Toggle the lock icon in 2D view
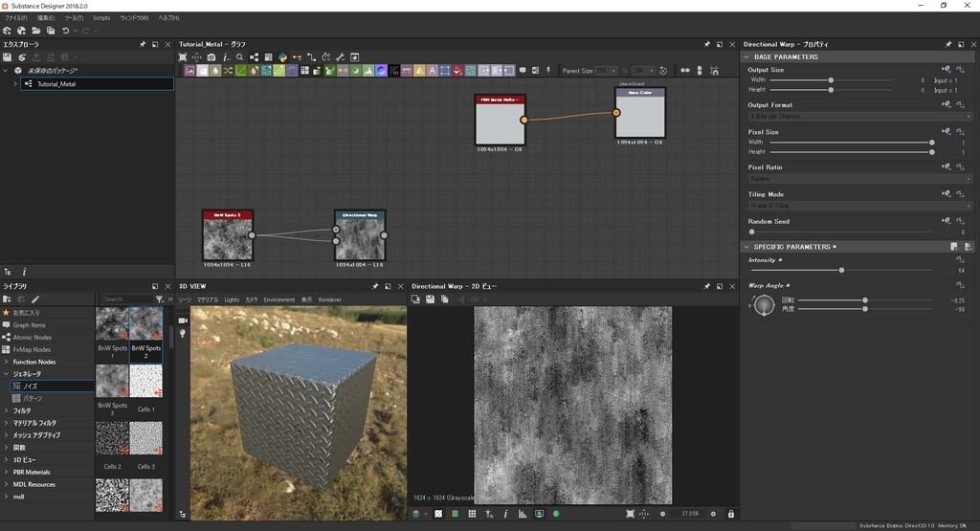This screenshot has height=531, width=980. 731,514
